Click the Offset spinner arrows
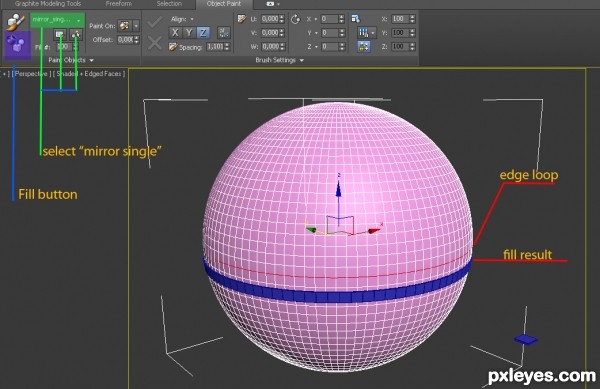600x389 pixels. point(137,40)
